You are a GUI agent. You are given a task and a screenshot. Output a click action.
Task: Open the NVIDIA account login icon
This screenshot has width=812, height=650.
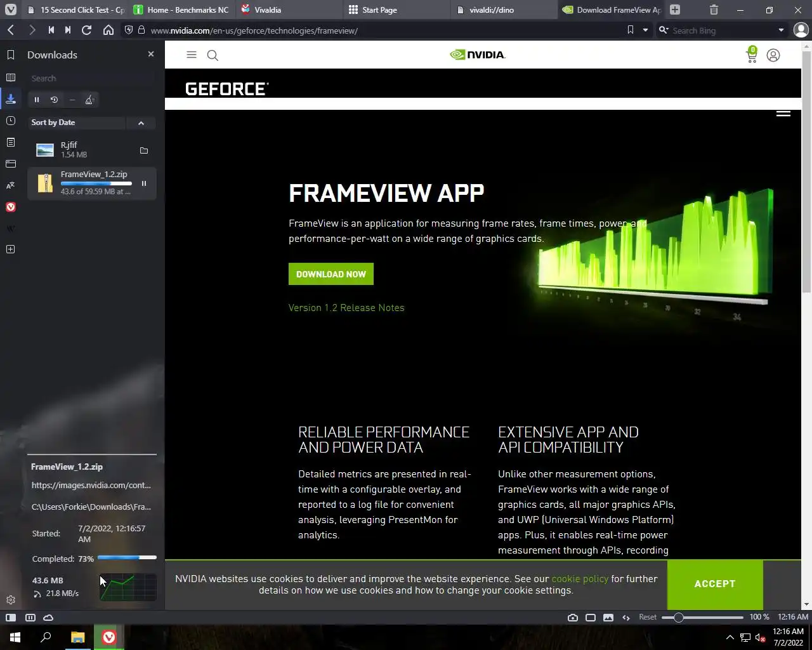point(773,55)
